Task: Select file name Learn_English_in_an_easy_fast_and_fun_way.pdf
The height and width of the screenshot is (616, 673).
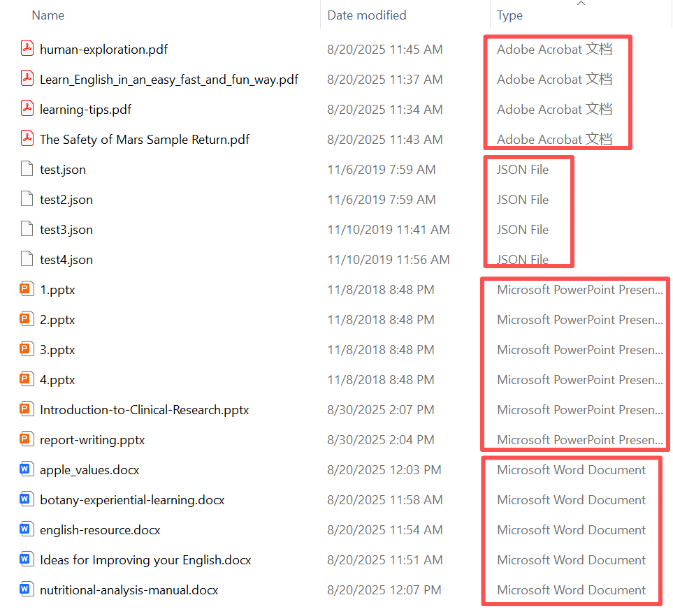Action: (x=169, y=80)
